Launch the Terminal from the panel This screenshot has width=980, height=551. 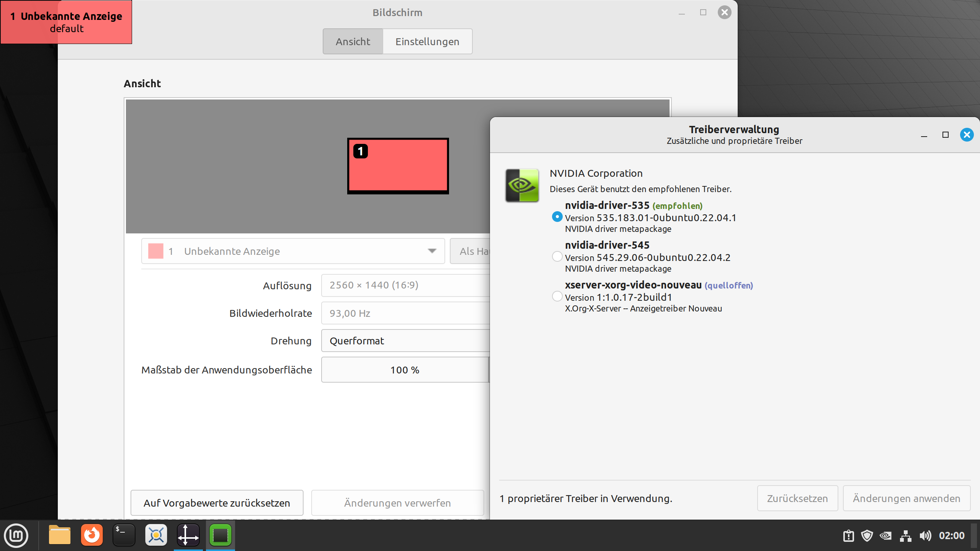(x=124, y=535)
